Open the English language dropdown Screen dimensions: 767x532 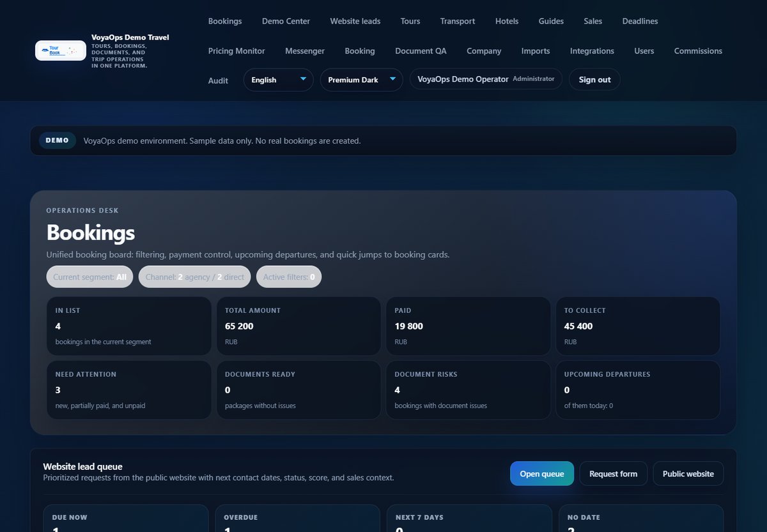[279, 80]
